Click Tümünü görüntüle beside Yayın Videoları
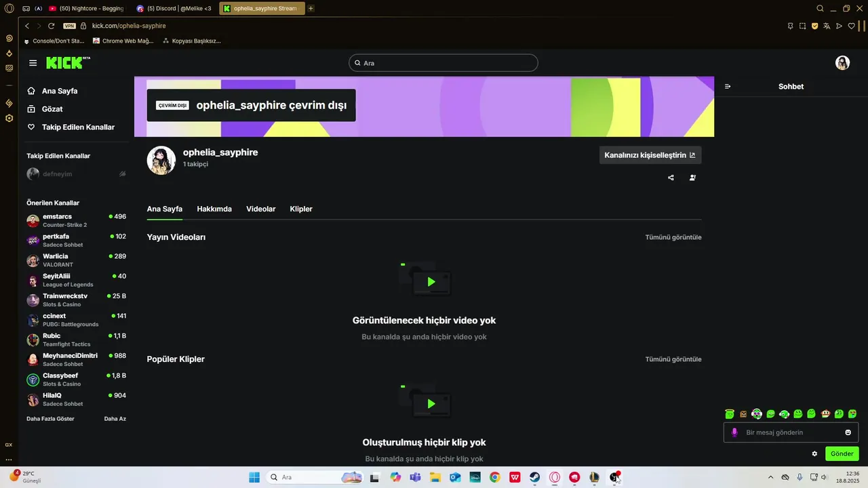Screen dimensions: 868x488 coord(673,237)
